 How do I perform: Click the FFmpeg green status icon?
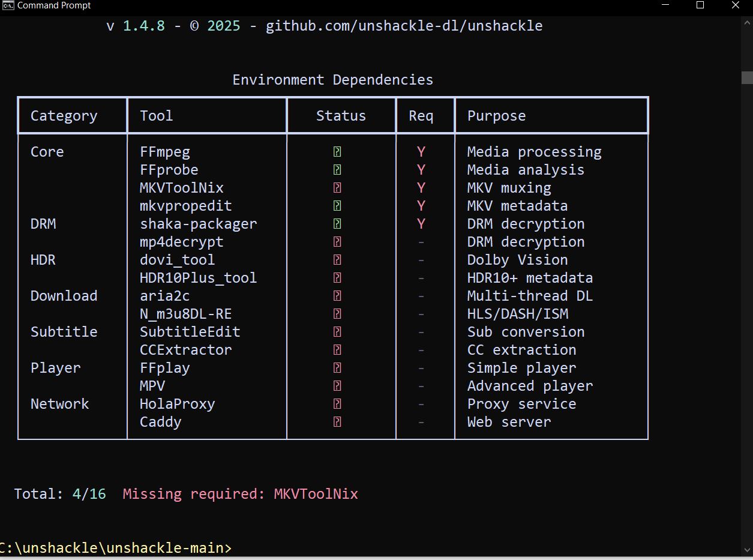(337, 152)
